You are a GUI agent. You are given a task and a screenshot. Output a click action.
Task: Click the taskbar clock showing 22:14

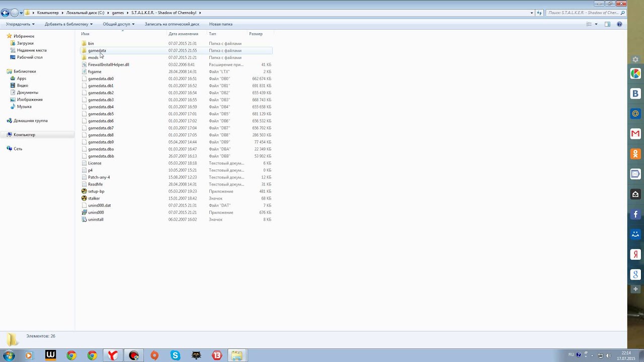point(626,355)
